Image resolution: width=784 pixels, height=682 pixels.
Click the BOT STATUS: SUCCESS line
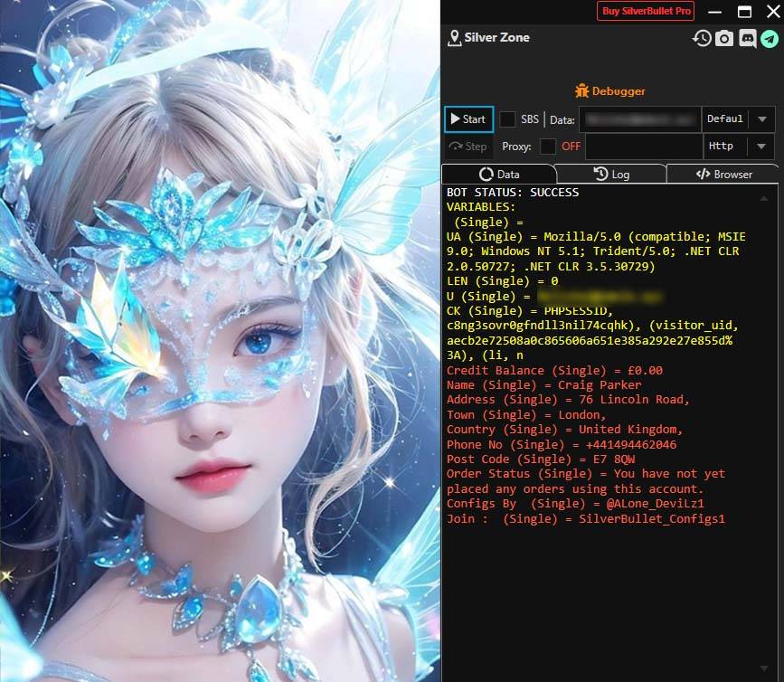coord(513,193)
